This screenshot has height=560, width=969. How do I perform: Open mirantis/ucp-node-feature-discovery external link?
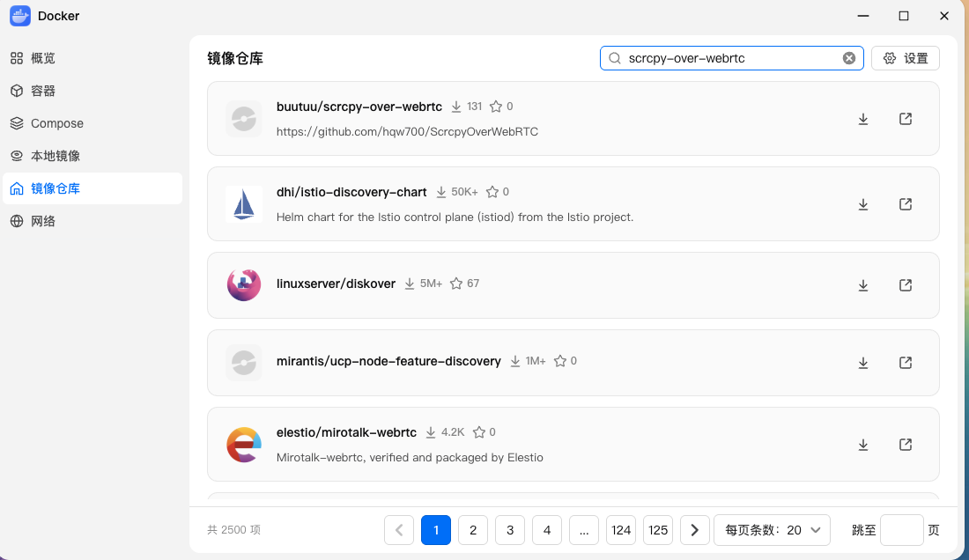(906, 363)
